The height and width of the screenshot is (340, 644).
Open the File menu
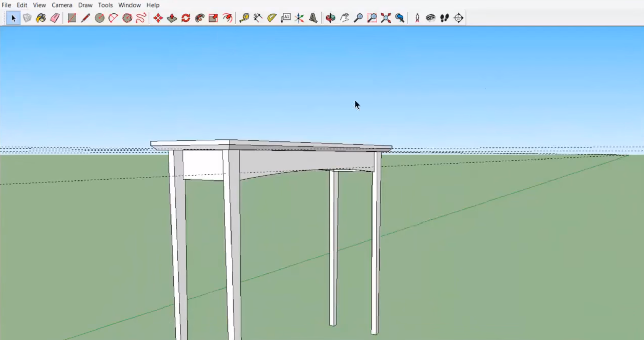coord(6,5)
